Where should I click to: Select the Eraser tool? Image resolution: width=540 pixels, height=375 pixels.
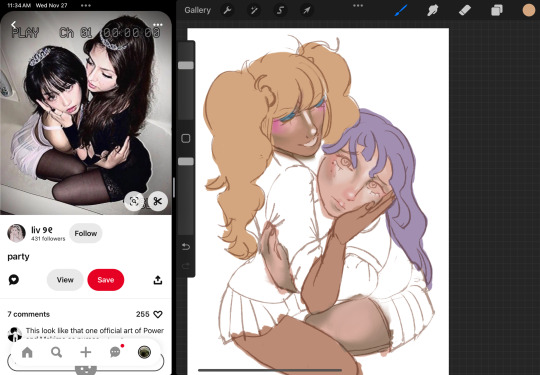pyautogui.click(x=465, y=10)
